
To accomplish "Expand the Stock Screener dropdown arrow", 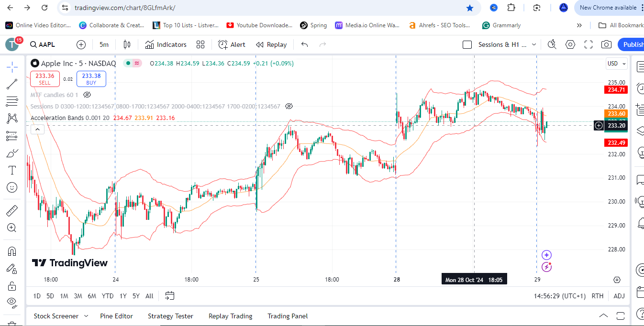I will coord(86,316).
